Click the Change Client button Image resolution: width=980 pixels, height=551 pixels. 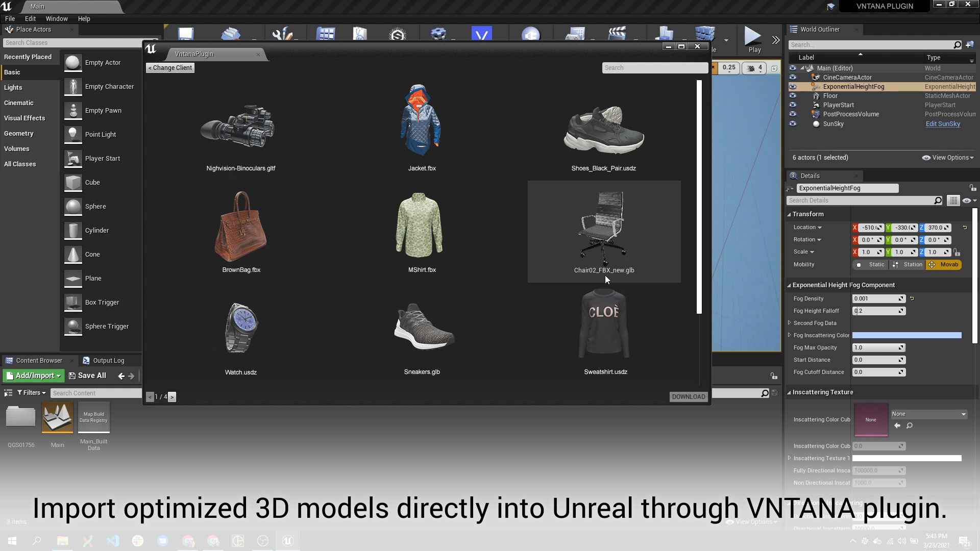[x=170, y=67]
